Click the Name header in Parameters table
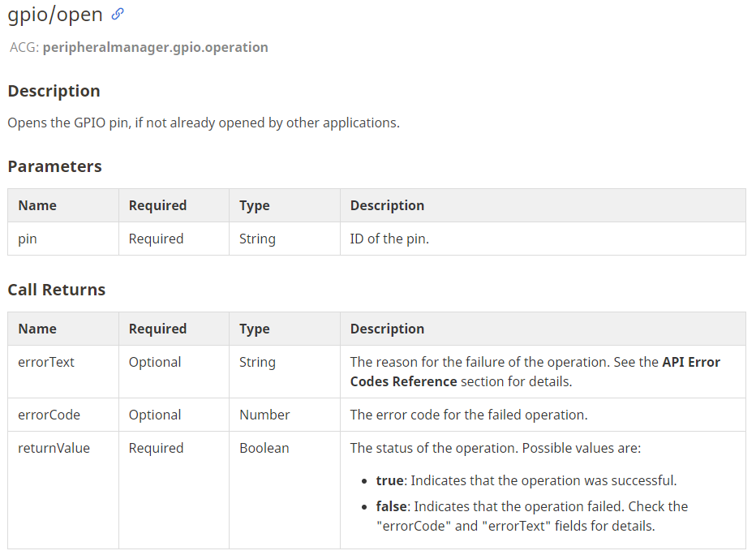The height and width of the screenshot is (555, 756). pyautogui.click(x=37, y=205)
